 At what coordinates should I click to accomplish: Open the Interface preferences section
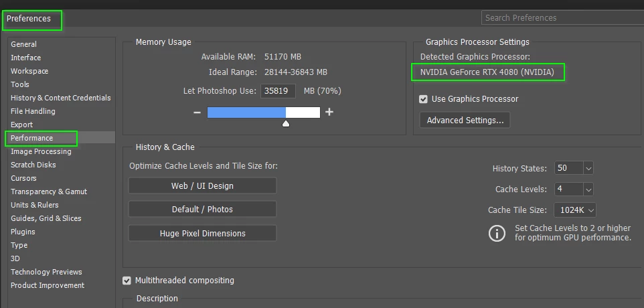[x=26, y=58]
